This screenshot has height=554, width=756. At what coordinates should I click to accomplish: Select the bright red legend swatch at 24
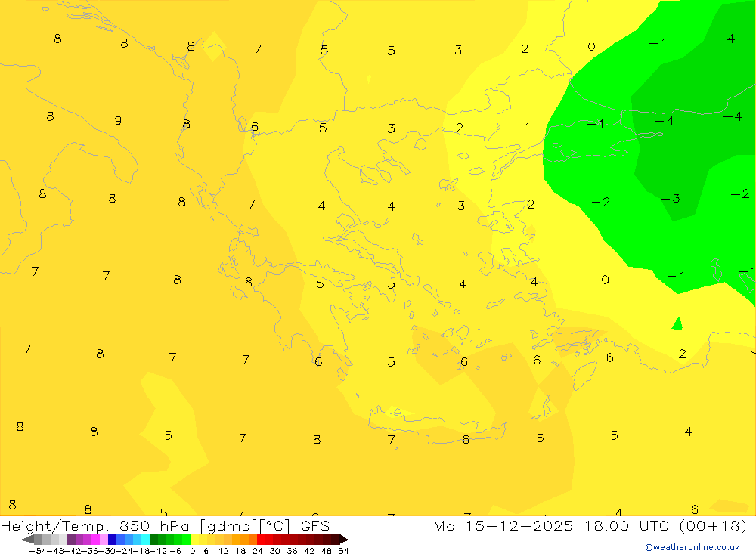(x=261, y=539)
